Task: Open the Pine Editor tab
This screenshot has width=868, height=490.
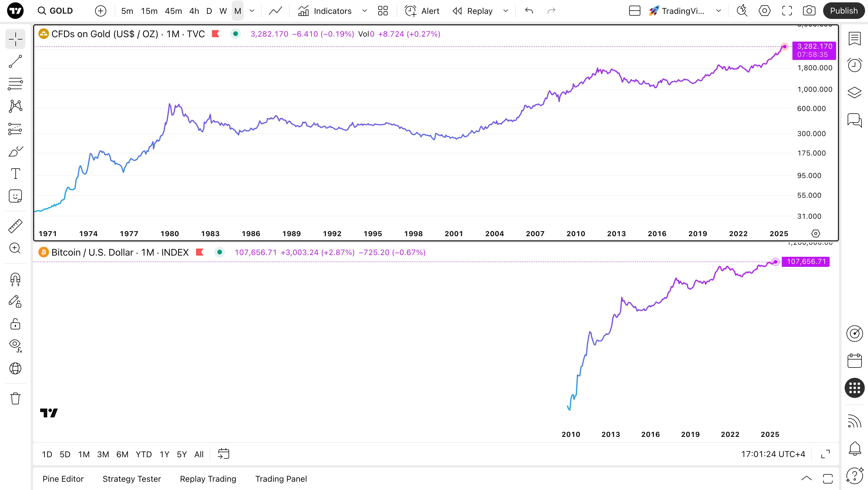Action: 63,478
